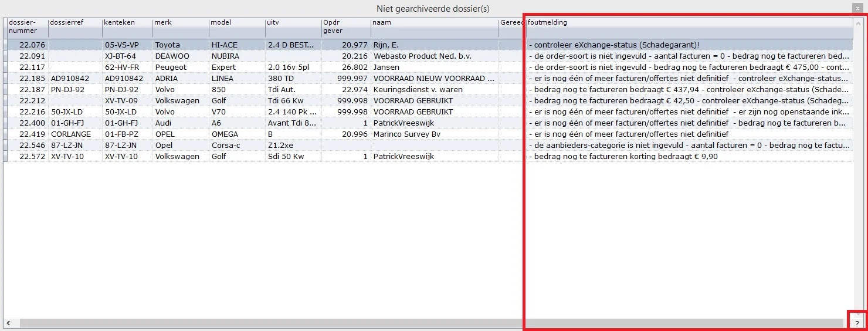The height and width of the screenshot is (331, 868).
Task: Click the vertical scrollbar down arrow
Action: (859, 314)
